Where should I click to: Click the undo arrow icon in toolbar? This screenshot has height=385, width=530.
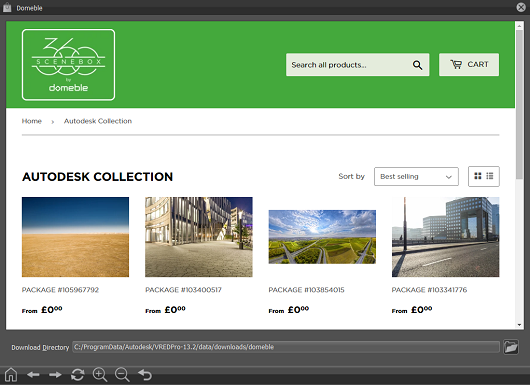coord(145,375)
